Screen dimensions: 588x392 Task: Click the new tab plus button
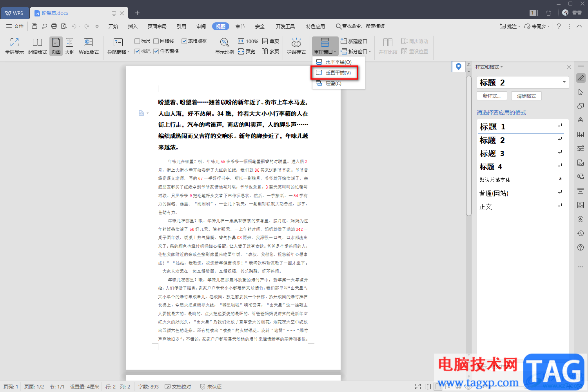[x=137, y=13]
